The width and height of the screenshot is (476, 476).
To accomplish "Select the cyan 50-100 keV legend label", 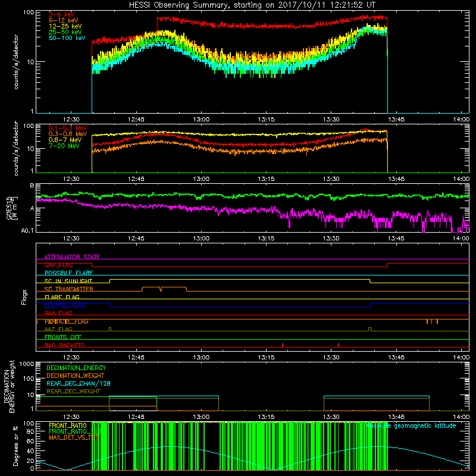I will click(67, 38).
